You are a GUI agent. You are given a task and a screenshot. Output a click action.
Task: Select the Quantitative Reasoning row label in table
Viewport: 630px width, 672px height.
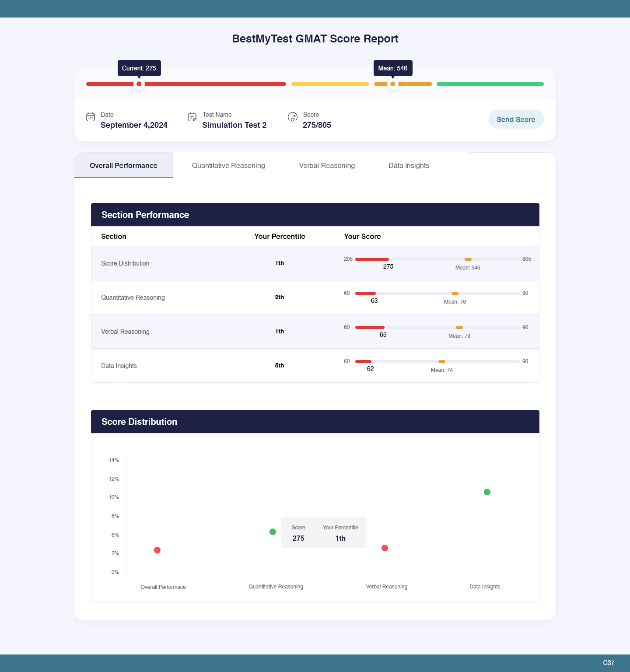133,297
